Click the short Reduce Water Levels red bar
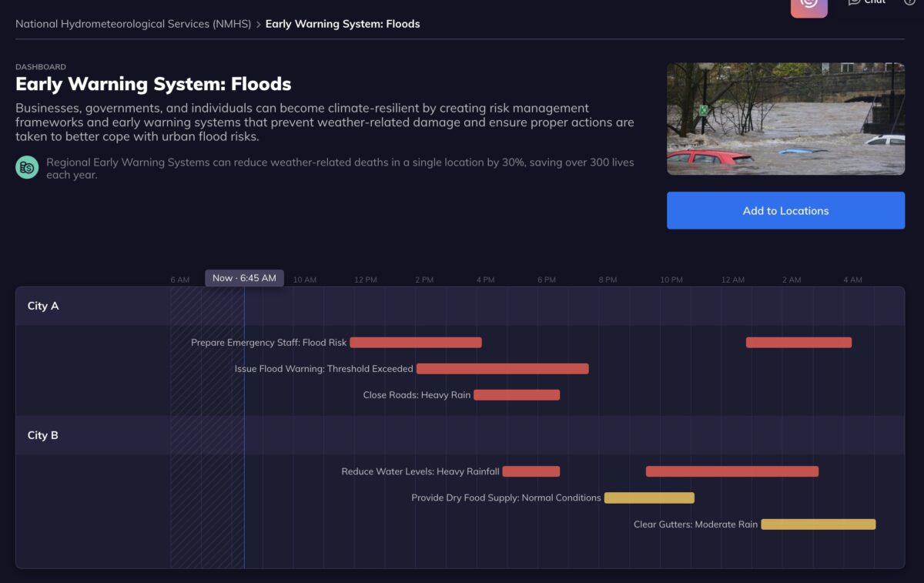The image size is (924, 583). pyautogui.click(x=531, y=471)
